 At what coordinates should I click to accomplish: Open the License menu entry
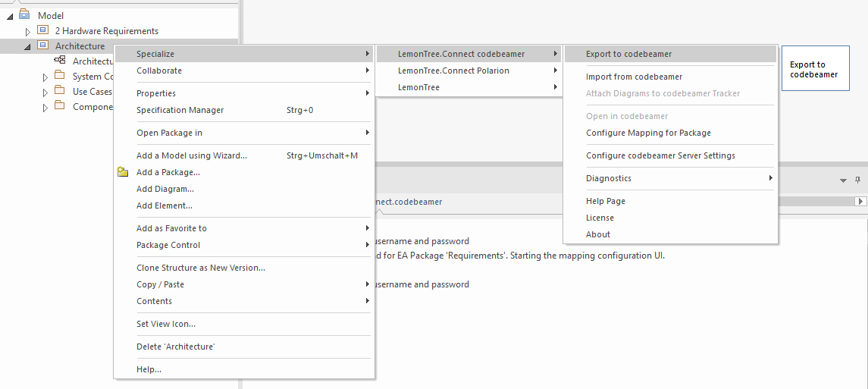click(670, 218)
